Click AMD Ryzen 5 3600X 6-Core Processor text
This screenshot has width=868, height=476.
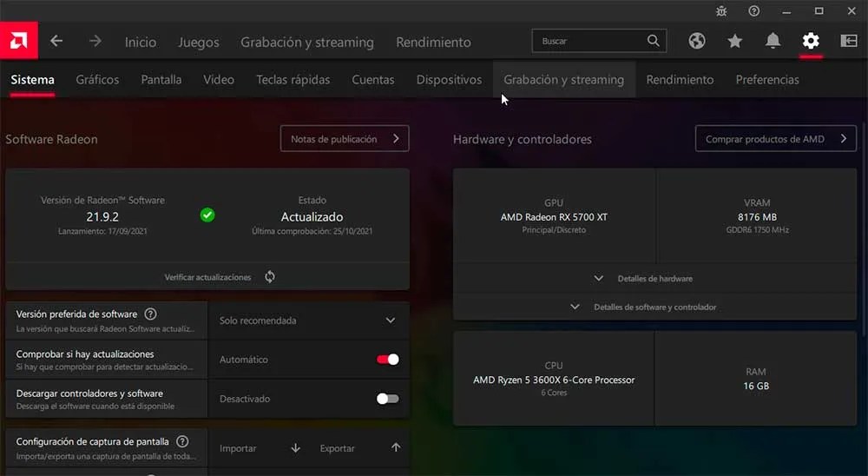[x=554, y=380]
